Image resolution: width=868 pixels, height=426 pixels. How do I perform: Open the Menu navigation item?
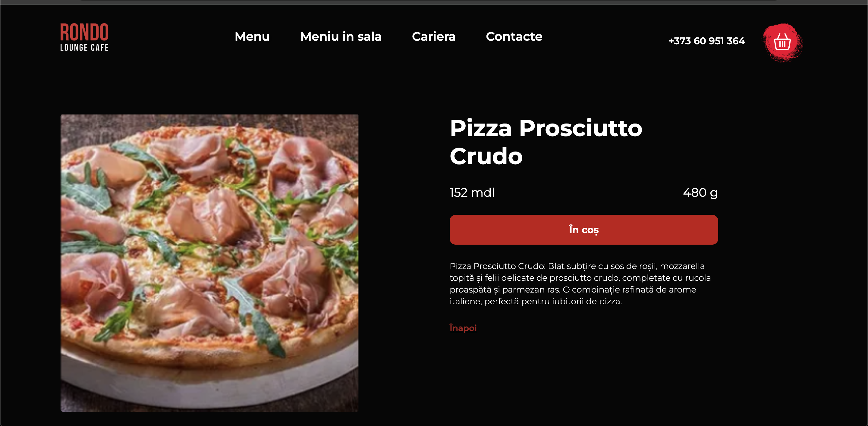click(x=252, y=36)
